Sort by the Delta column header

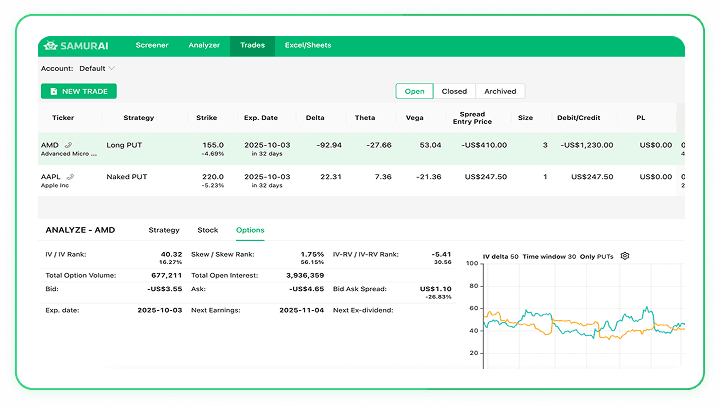tap(315, 118)
